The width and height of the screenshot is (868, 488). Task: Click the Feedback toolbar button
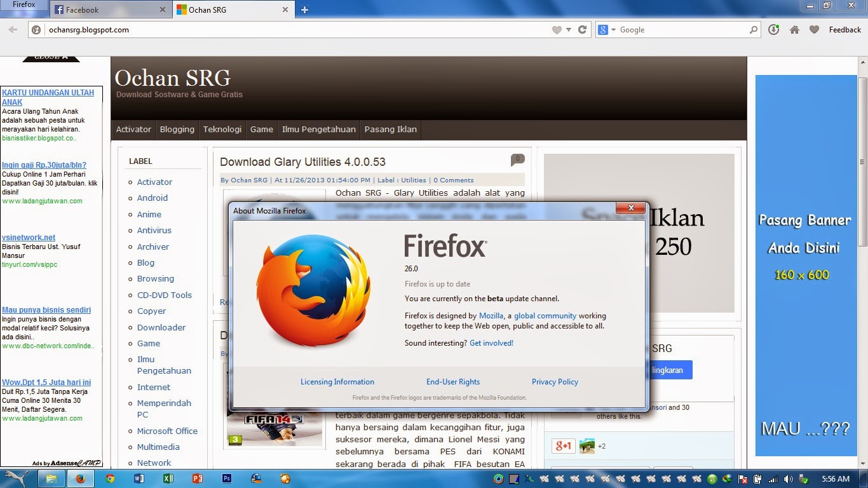click(845, 30)
